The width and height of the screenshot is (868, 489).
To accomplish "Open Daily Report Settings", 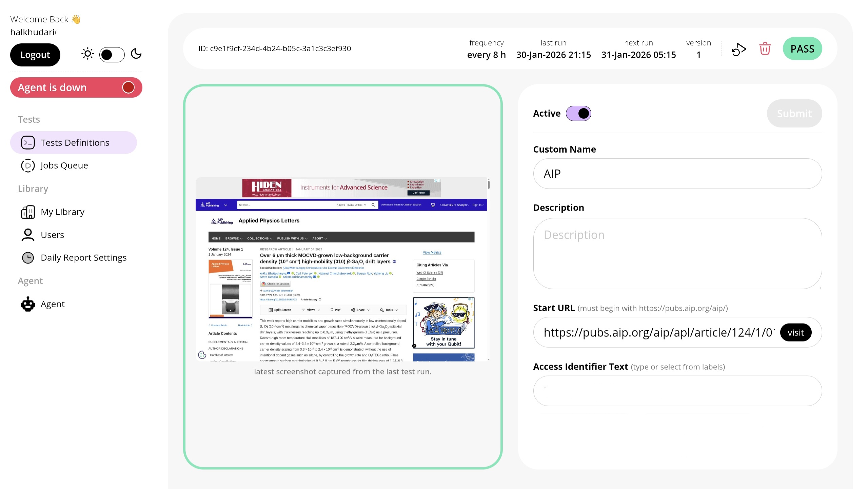I will [x=83, y=258].
